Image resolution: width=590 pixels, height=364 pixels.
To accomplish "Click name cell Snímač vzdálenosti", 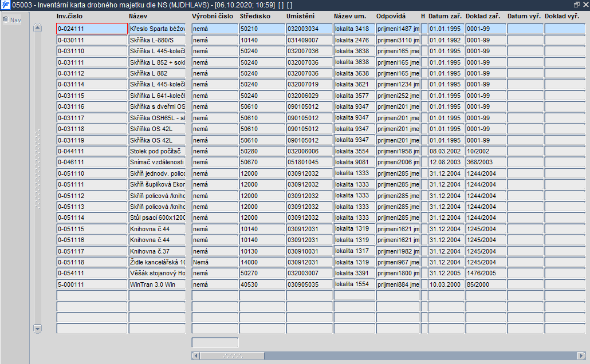I will click(x=158, y=162).
